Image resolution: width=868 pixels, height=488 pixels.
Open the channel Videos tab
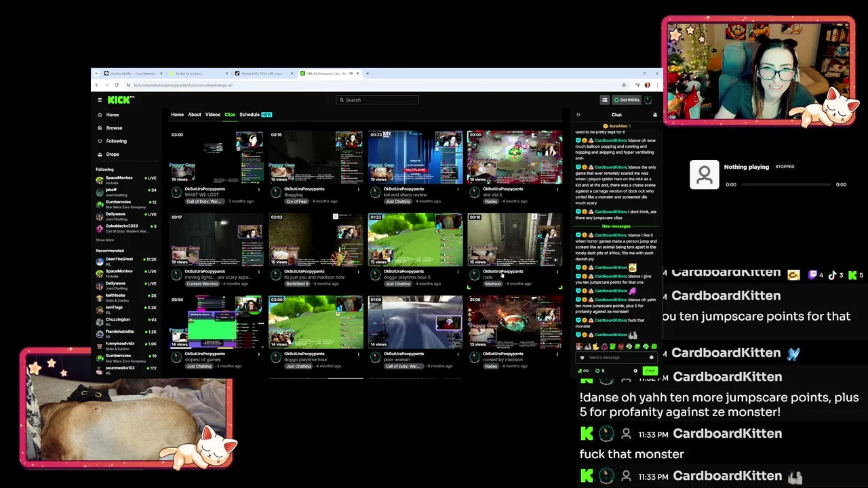tap(213, 115)
